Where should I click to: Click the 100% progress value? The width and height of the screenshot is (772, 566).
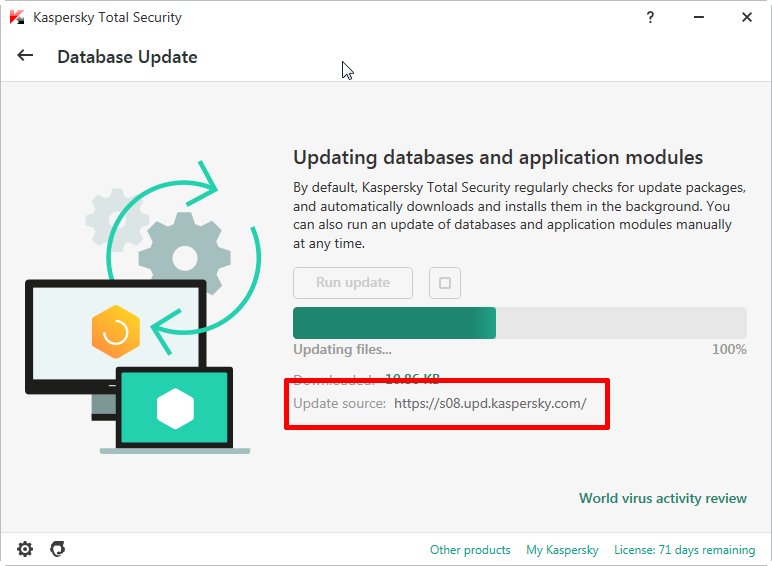[x=729, y=349]
